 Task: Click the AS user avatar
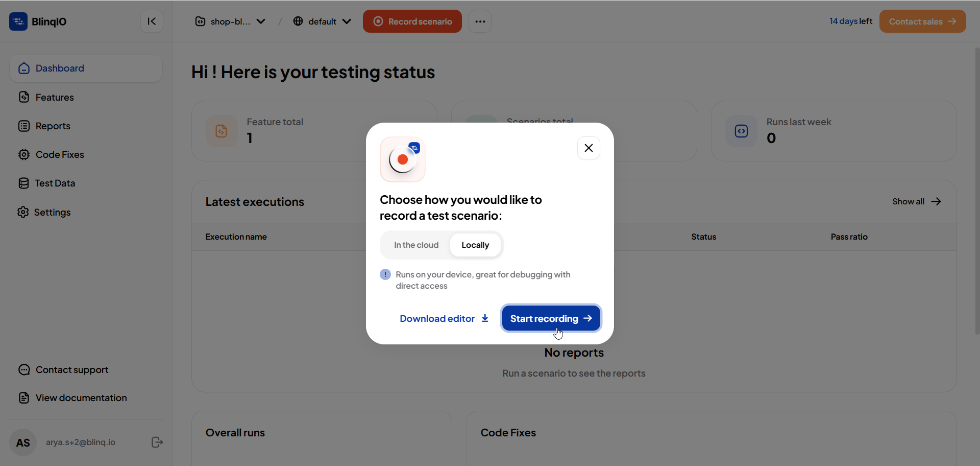(x=23, y=442)
